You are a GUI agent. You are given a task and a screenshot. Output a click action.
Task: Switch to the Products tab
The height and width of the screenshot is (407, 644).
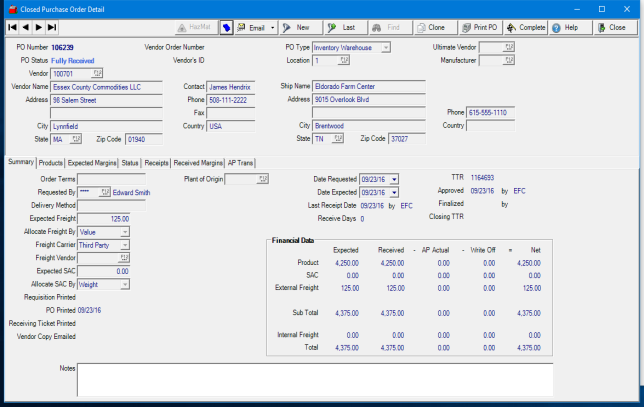coord(51,162)
